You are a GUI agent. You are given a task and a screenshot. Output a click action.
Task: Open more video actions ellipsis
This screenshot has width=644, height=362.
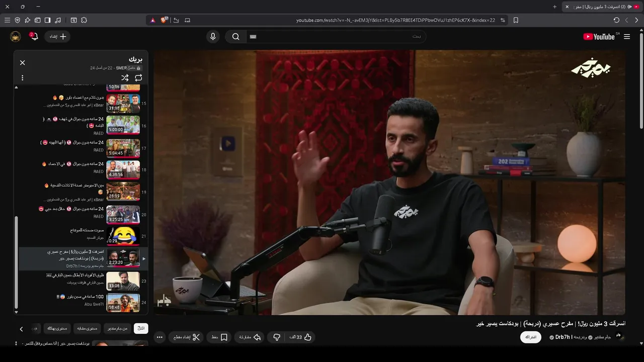click(159, 337)
